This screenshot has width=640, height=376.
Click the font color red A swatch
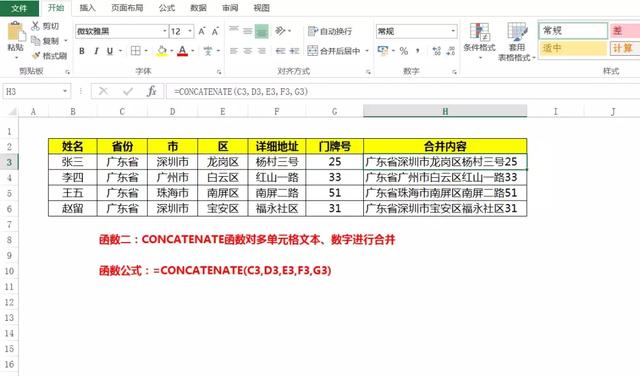click(182, 51)
